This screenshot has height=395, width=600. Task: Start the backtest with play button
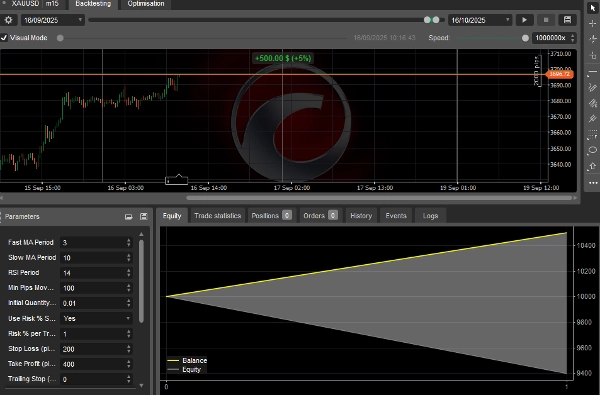(524, 20)
